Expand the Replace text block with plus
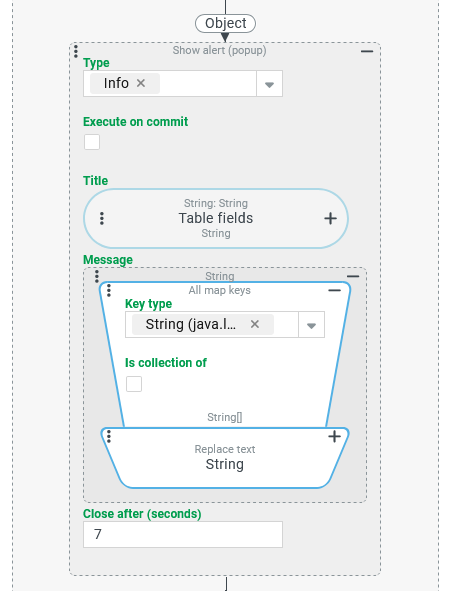This screenshot has width=451, height=591. [334, 436]
